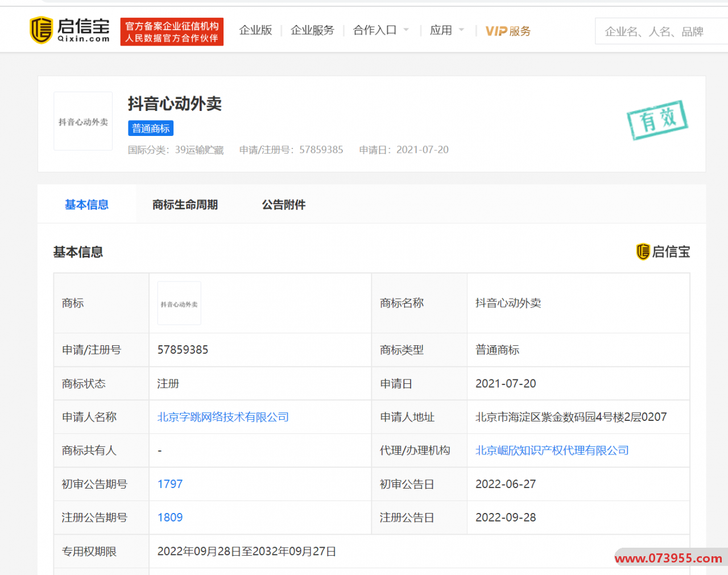Open applicant link 北京字跳网络技术有限公司
This screenshot has width=728, height=575.
click(223, 417)
